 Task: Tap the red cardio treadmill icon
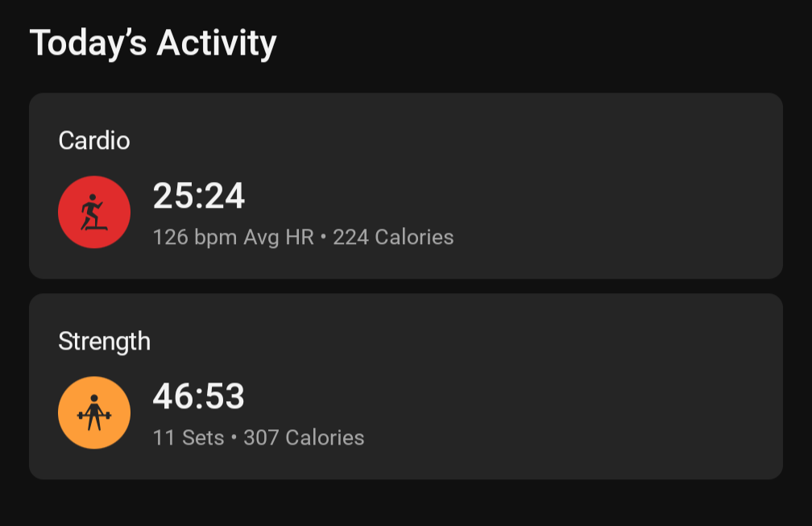94,212
